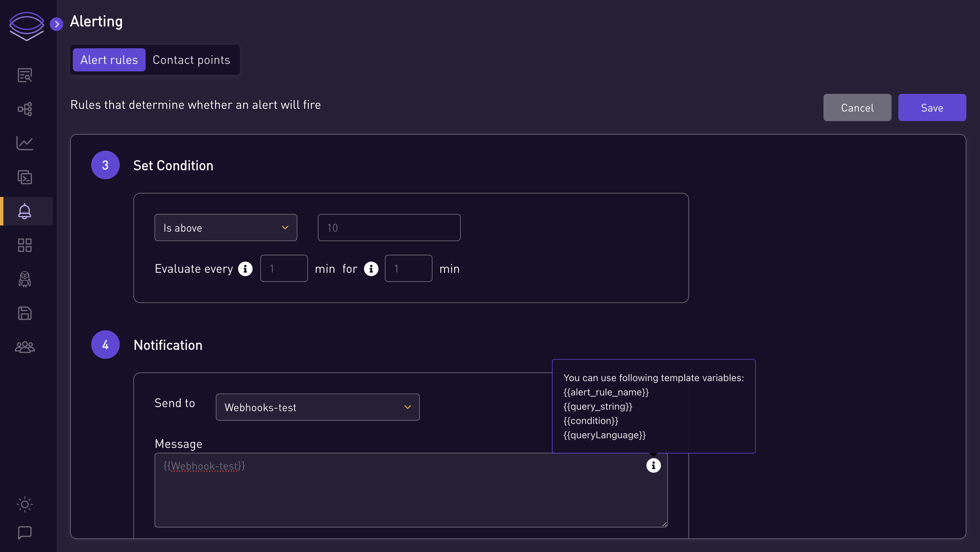Click the Cancel button
980x552 pixels.
point(857,107)
